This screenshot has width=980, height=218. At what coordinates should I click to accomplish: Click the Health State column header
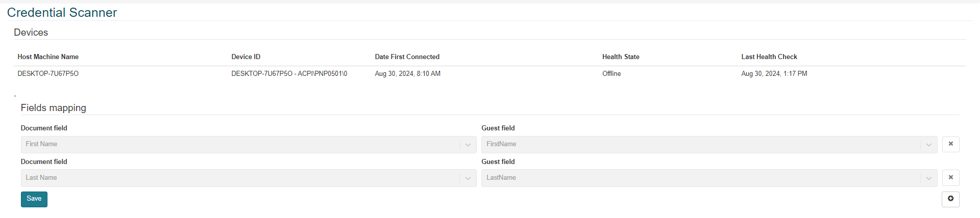pyautogui.click(x=620, y=57)
